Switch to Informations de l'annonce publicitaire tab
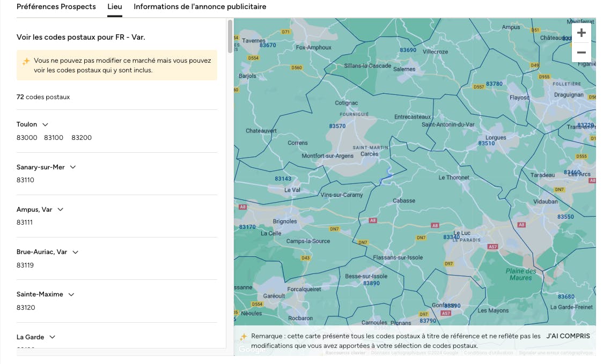The height and width of the screenshot is (364, 603). pos(200,6)
